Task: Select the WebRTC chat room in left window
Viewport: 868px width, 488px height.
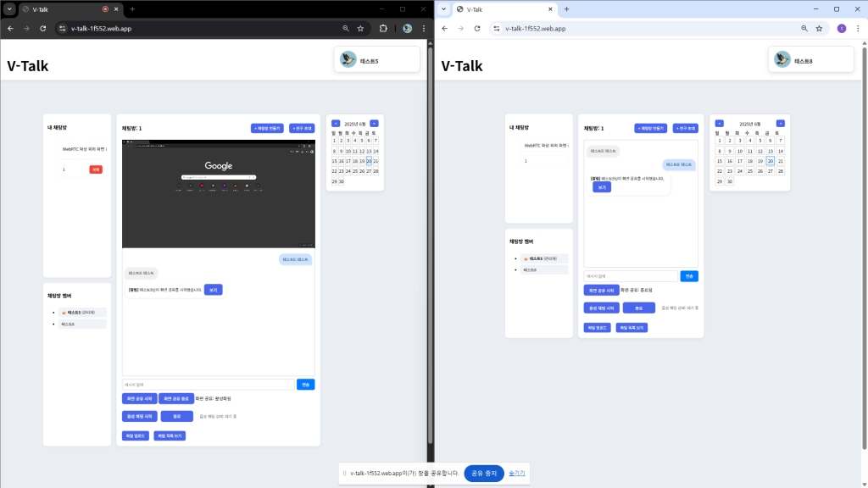Action: click(83, 149)
